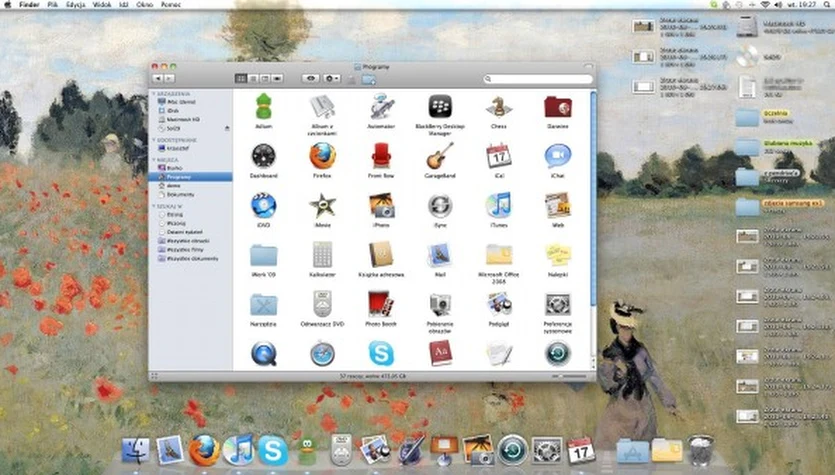Image resolution: width=835 pixels, height=475 pixels.
Task: Click the Finder back navigation button
Action: pyautogui.click(x=157, y=78)
